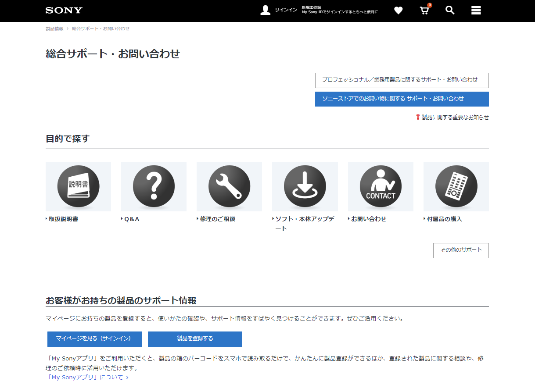Open the hamburger menu icon
Viewport: 535px width, 392px height.
476,11
